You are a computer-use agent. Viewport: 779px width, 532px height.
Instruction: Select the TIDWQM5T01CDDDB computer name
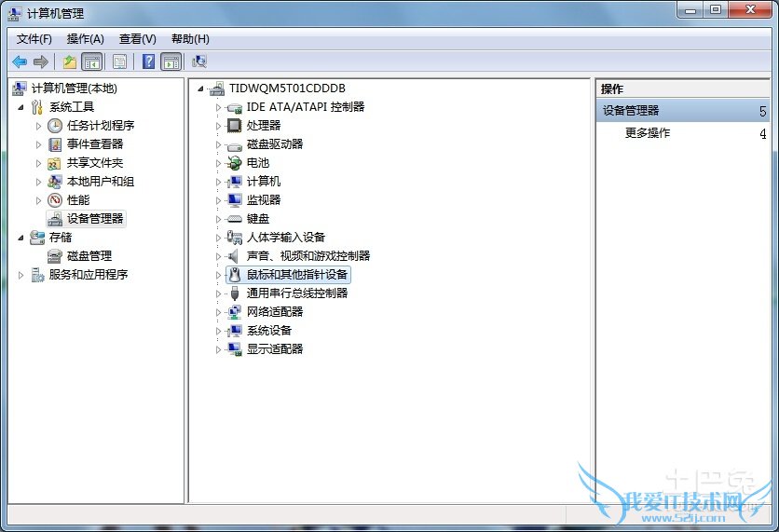(287, 89)
